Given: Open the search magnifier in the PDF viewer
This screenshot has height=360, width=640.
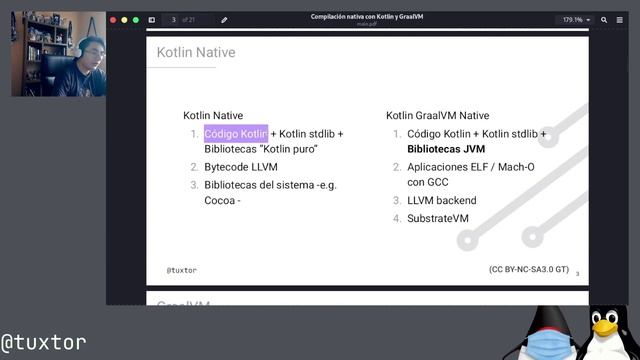Looking at the screenshot, I should tap(604, 20).
